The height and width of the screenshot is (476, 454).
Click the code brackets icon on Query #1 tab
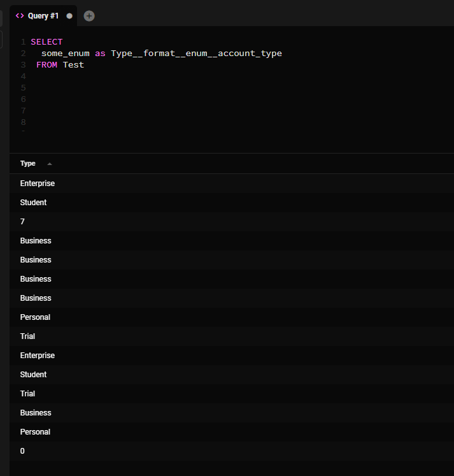point(20,16)
